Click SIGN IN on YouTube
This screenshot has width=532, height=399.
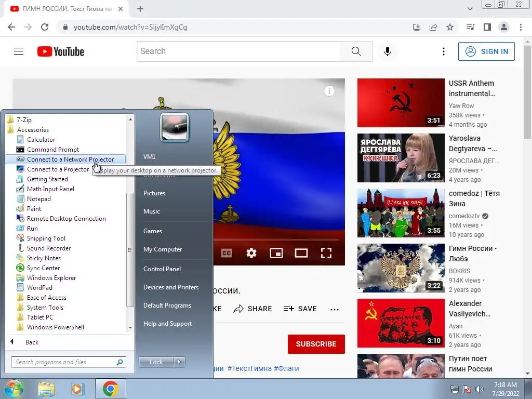coord(486,51)
